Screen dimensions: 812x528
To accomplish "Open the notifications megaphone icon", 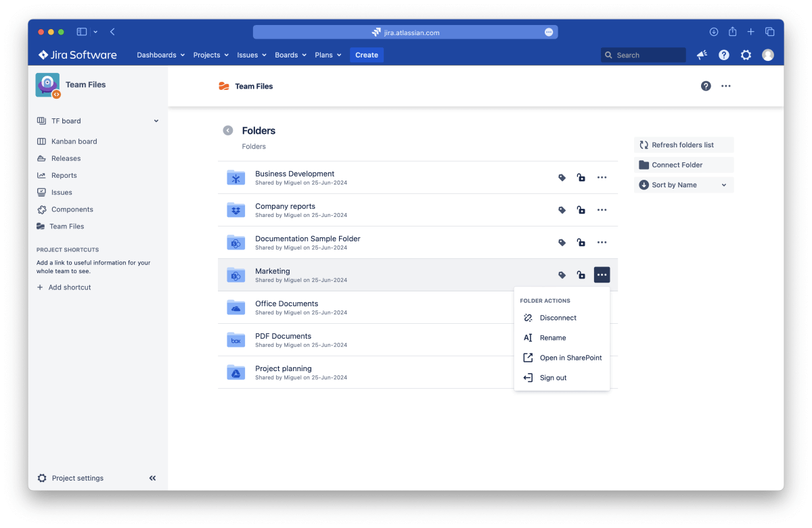I will click(702, 55).
